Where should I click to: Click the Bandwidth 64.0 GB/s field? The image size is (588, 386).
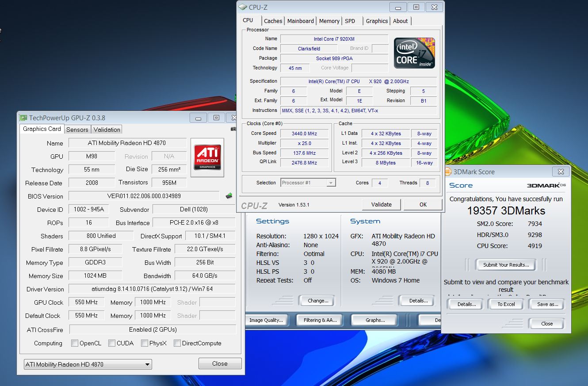205,275
